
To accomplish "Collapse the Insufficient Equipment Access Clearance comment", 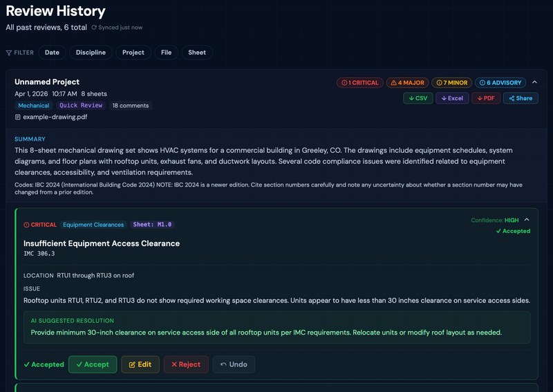I will coord(527,220).
